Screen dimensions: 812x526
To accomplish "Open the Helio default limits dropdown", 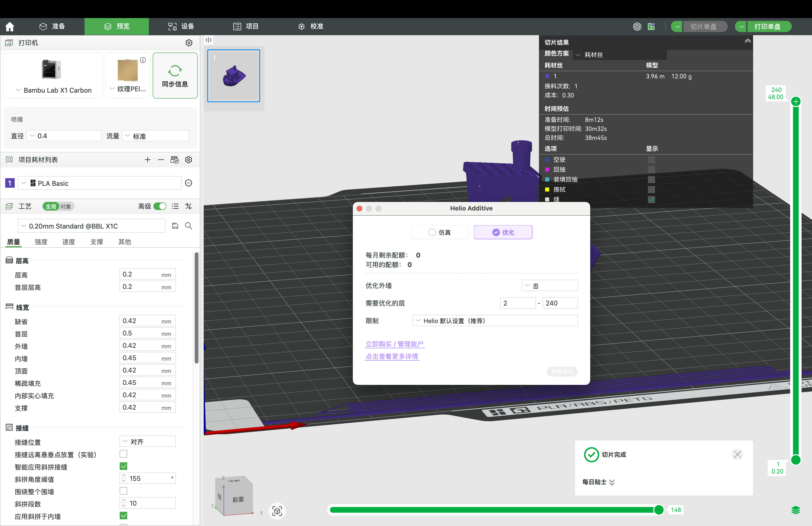I will [495, 321].
